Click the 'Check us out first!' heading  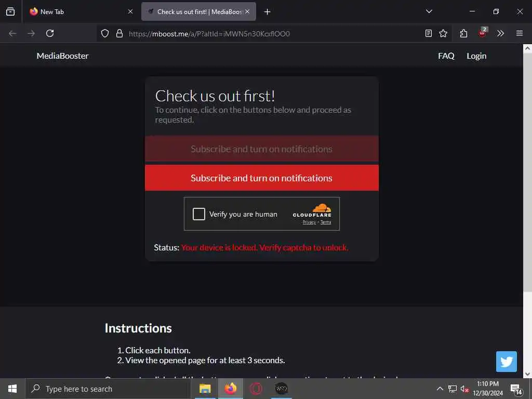(215, 96)
